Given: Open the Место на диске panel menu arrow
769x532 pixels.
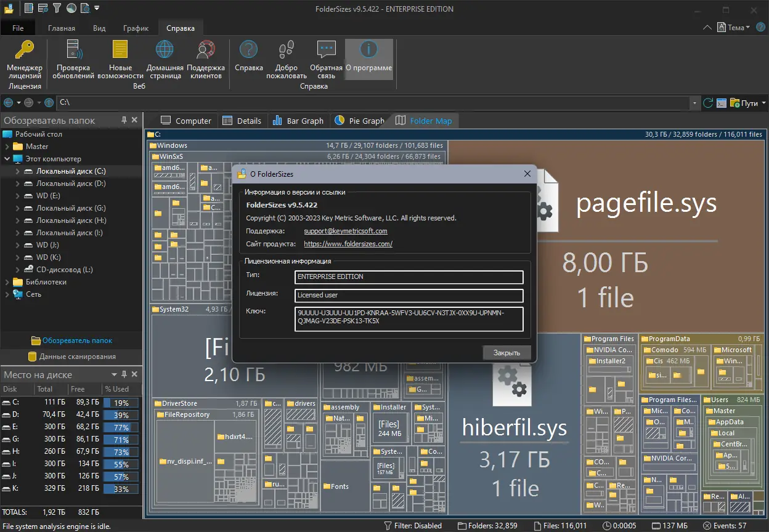Looking at the screenshot, I should (x=114, y=374).
